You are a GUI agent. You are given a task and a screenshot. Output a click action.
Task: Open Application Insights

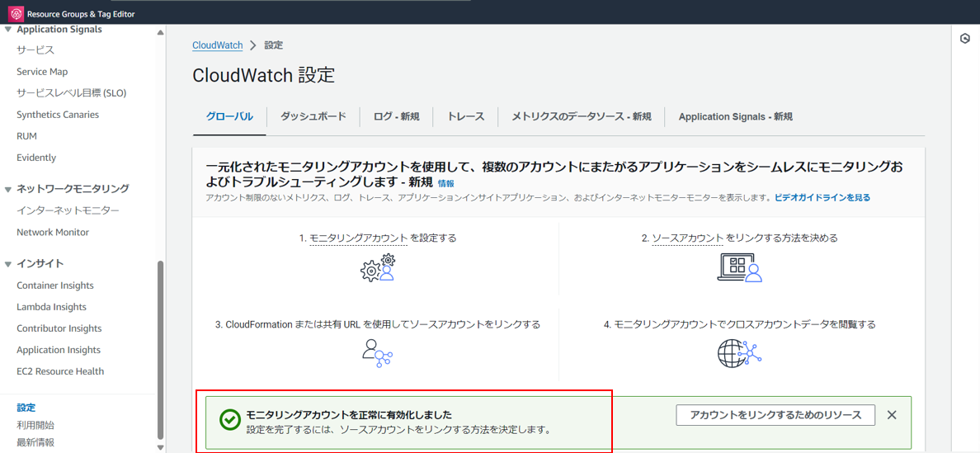pyautogui.click(x=59, y=350)
